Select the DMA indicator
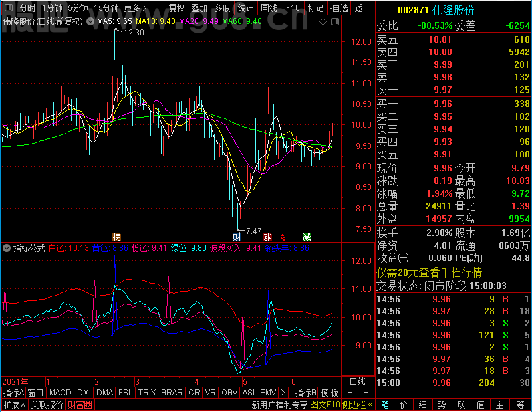The width and height of the screenshot is (532, 412). (104, 393)
